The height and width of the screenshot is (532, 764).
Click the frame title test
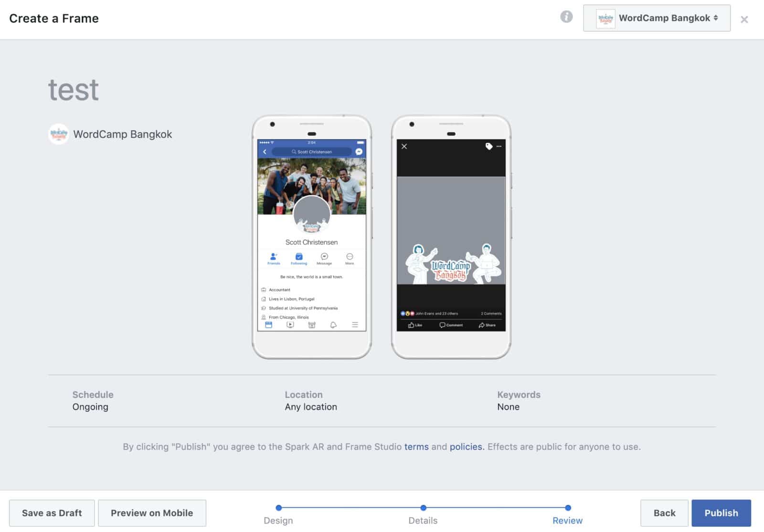click(74, 90)
